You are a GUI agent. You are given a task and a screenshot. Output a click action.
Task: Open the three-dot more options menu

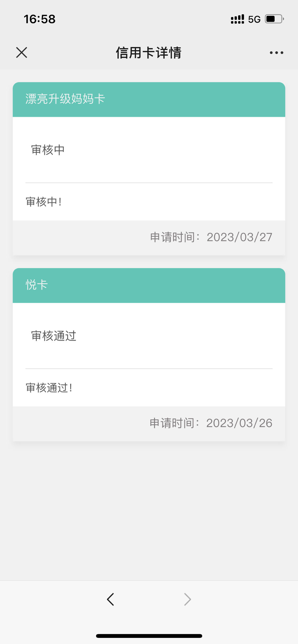(x=276, y=53)
